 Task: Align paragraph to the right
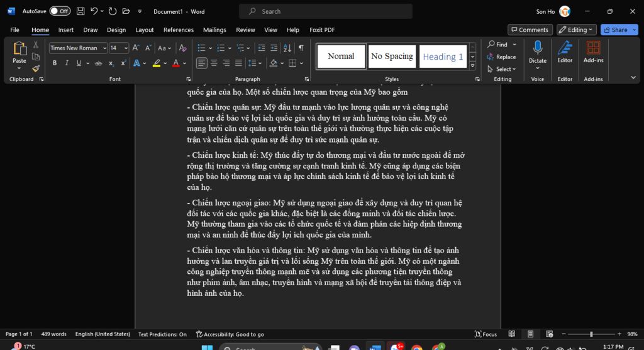(226, 63)
